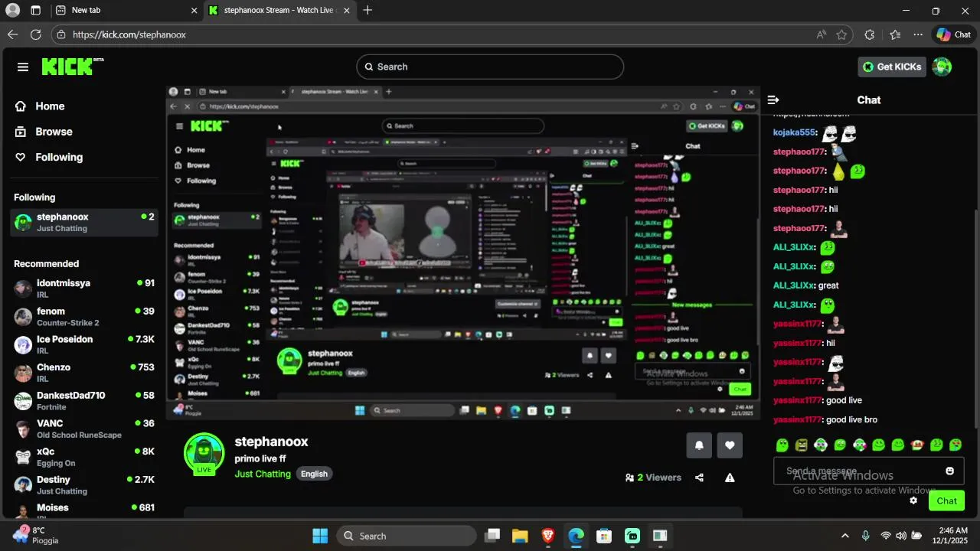980x551 pixels.
Task: Close the New tab browser tab
Action: point(194,11)
